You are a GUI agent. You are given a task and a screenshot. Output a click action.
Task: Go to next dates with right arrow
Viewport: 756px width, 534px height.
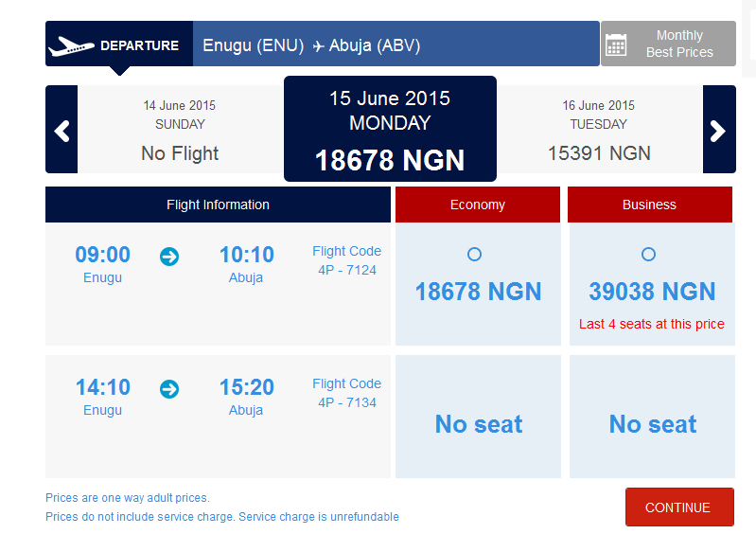(719, 130)
